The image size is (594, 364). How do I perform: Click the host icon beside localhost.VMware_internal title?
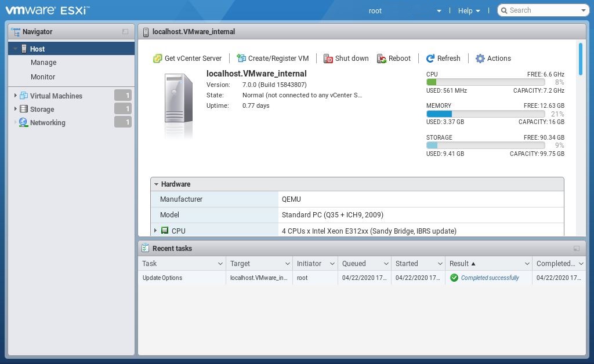click(x=146, y=32)
